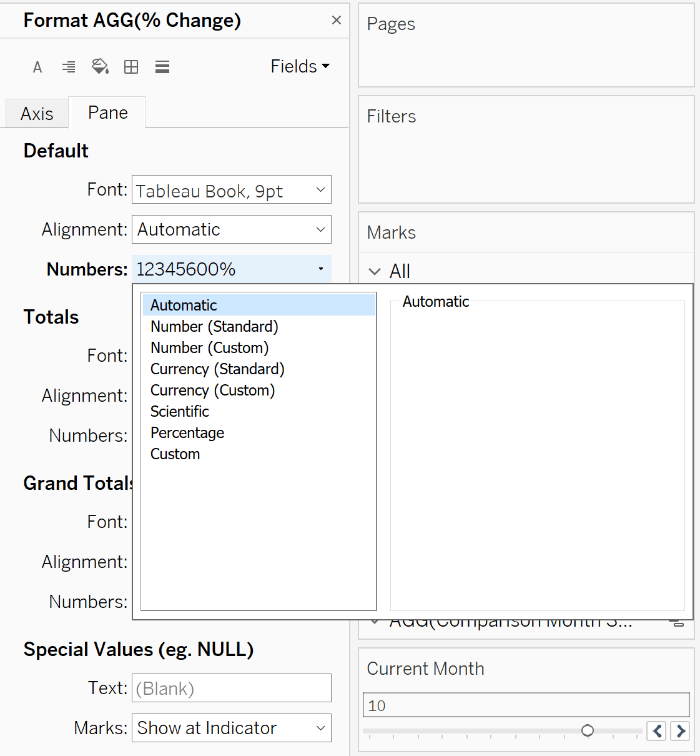Click the Special Values Text field
700x756 pixels.
(232, 688)
